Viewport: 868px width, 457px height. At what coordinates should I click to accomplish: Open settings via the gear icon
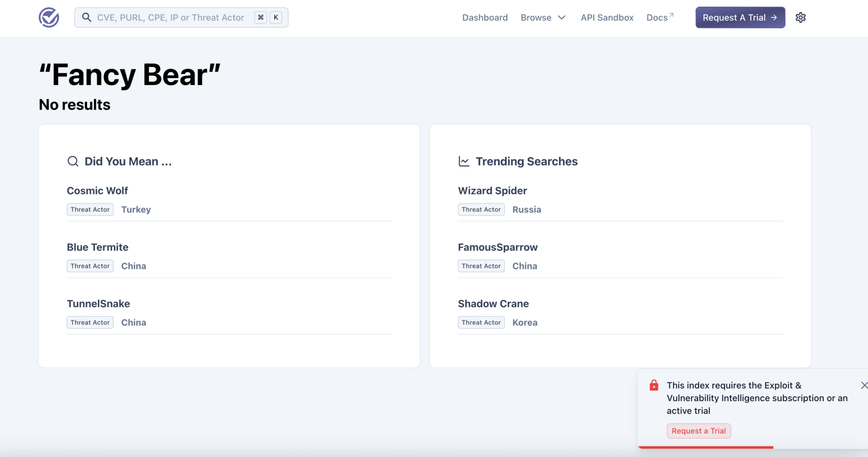800,18
